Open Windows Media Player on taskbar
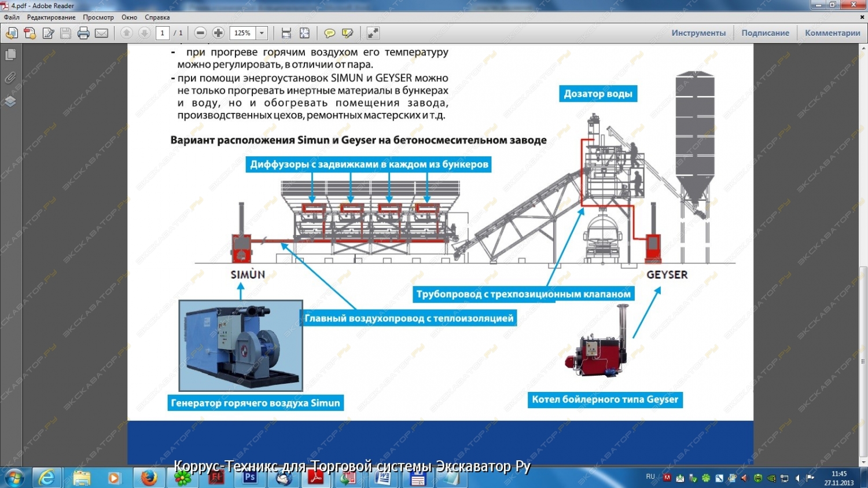Viewport: 868px width, 488px height. click(114, 478)
